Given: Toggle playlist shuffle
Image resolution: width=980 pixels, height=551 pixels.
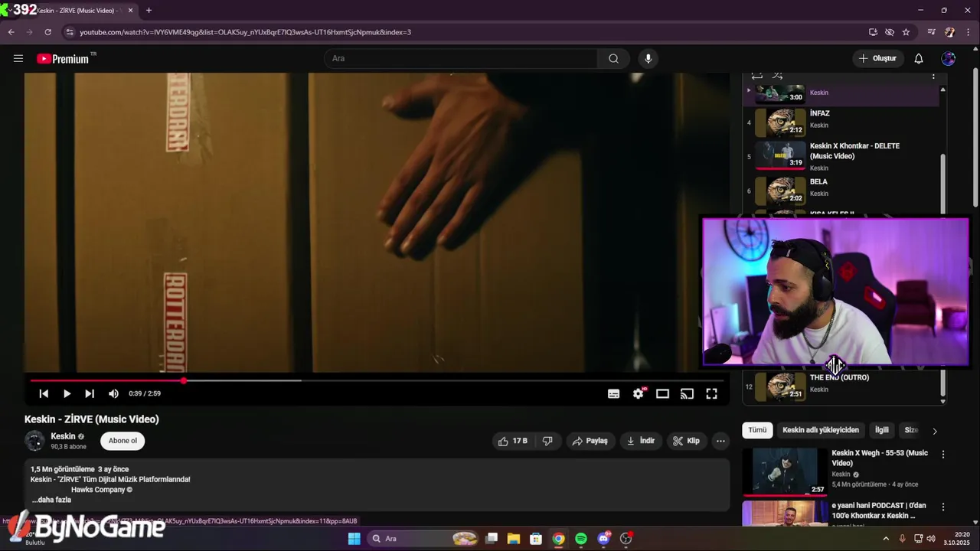Looking at the screenshot, I should 777,75.
